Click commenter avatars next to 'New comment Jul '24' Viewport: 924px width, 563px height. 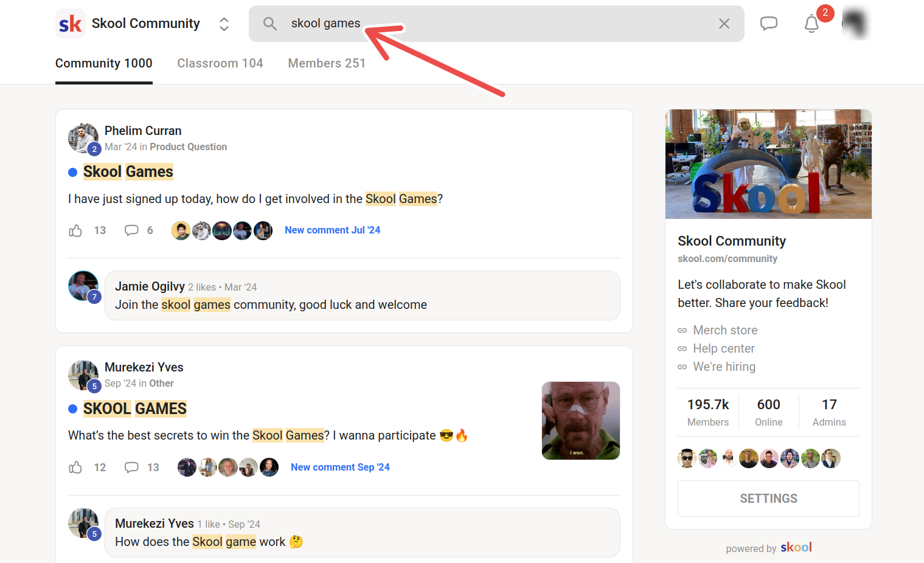tap(222, 230)
